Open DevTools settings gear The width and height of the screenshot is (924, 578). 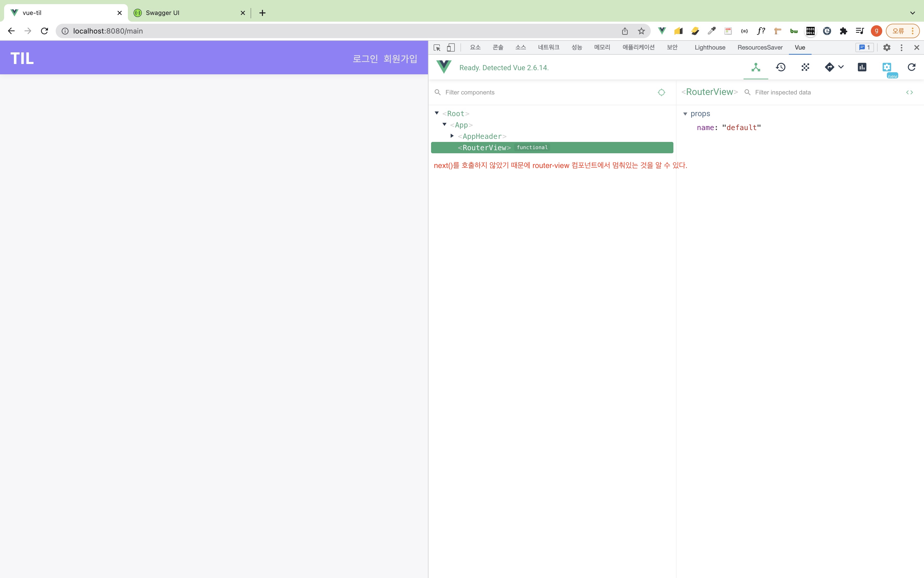[887, 47]
